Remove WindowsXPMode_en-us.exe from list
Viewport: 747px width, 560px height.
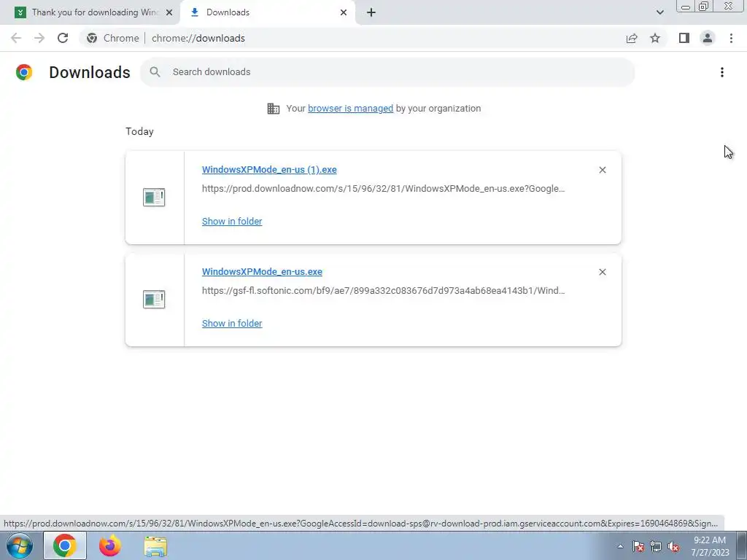coord(602,272)
